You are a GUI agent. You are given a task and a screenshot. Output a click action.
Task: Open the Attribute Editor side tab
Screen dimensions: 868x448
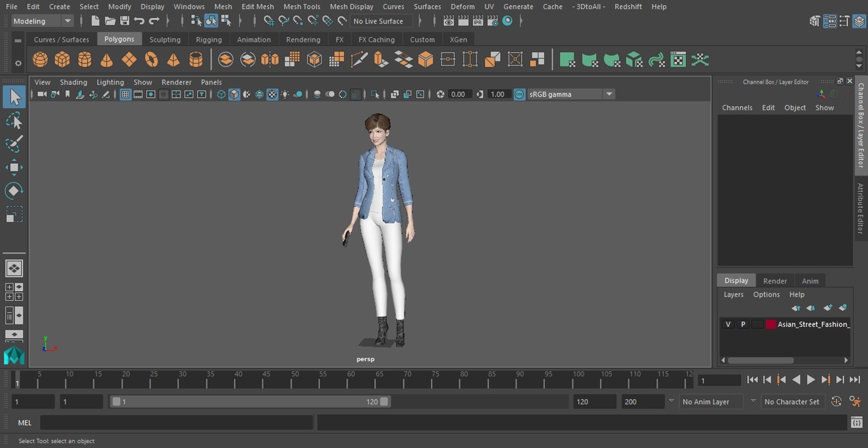click(861, 208)
